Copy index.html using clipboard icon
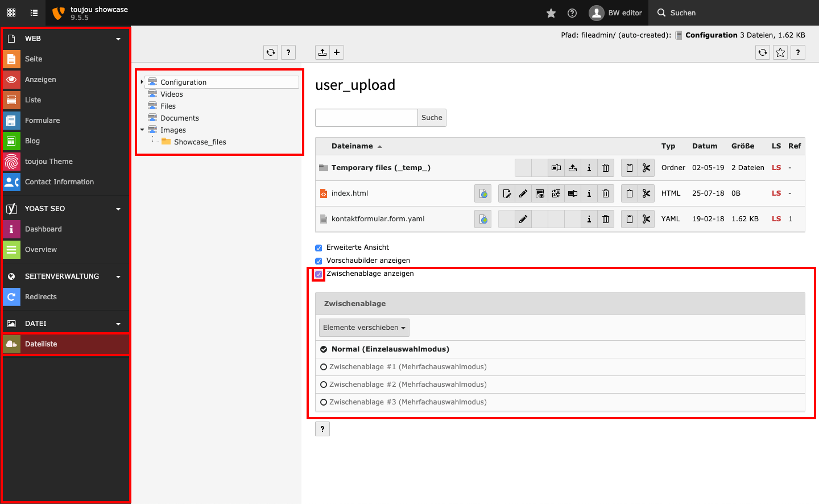 (630, 193)
